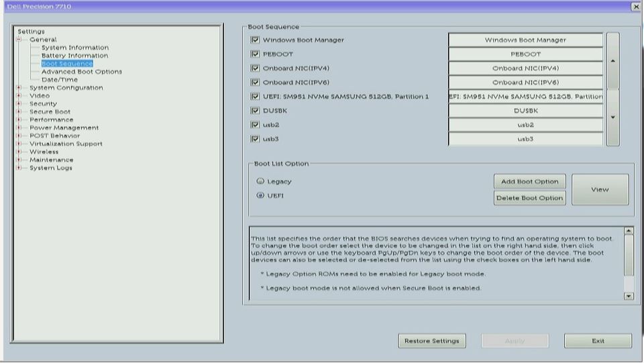Expand the Security tree node
Image resolution: width=644 pixels, height=363 pixels.
tap(19, 103)
